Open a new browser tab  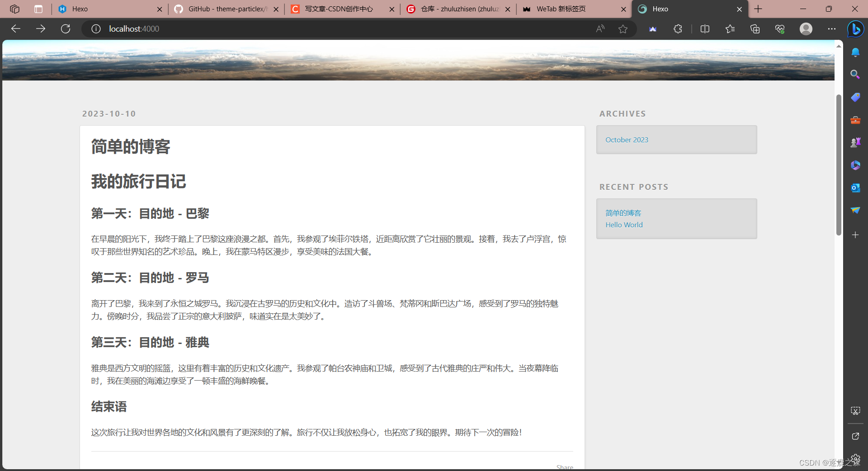(758, 9)
